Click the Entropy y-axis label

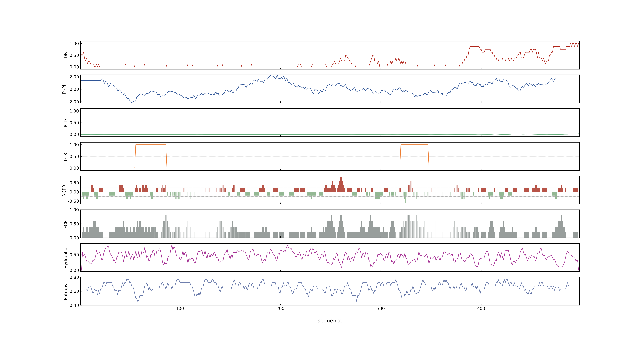click(66, 291)
